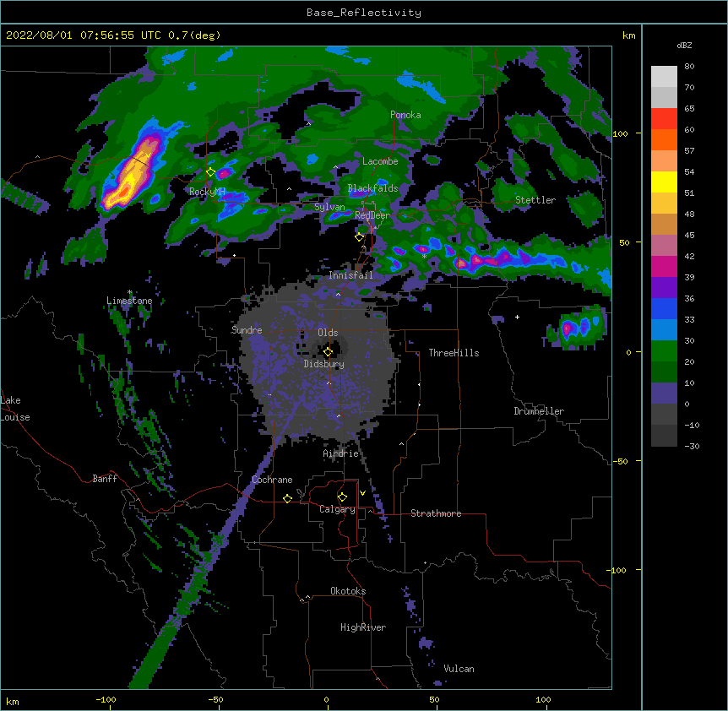
Task: Click the Airdrie label
Action: coord(341,453)
